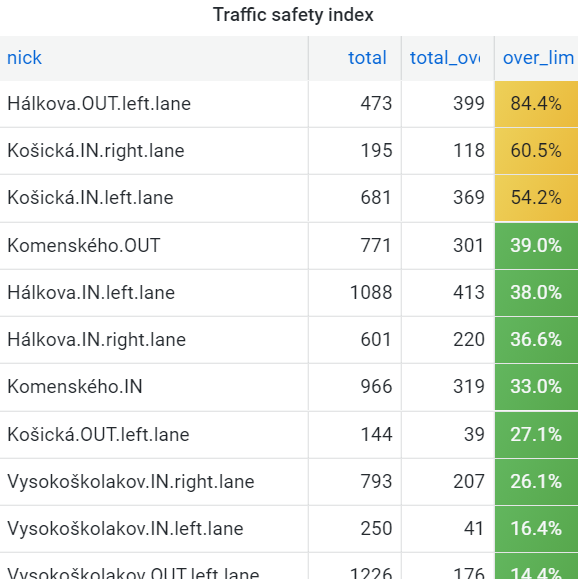Click the 16.4% over limit cell
The height and width of the screenshot is (581, 578).
536,529
